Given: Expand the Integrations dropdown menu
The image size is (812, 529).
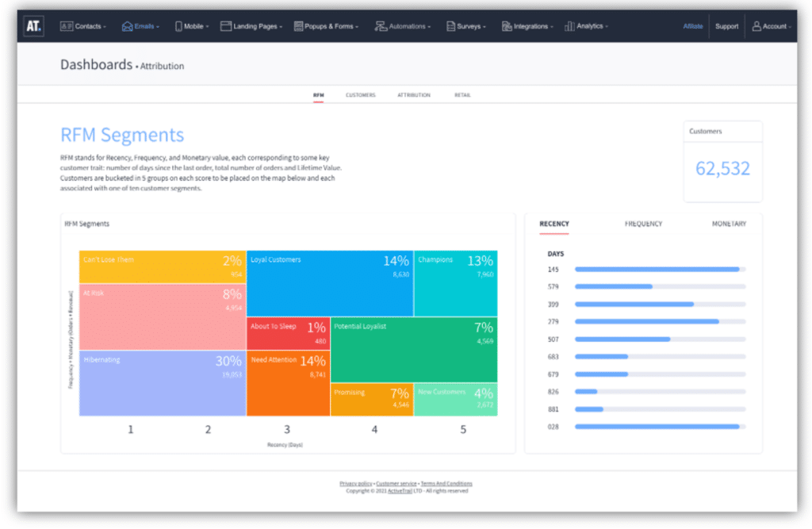Looking at the screenshot, I should 553,27.
